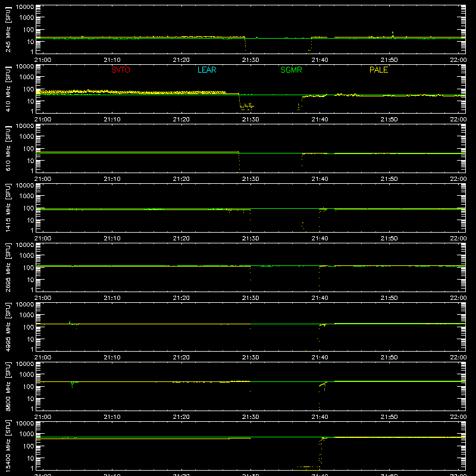Click 21:10 time label of 410 MHz plot
Screen dimensions: 476x476
tap(112, 120)
